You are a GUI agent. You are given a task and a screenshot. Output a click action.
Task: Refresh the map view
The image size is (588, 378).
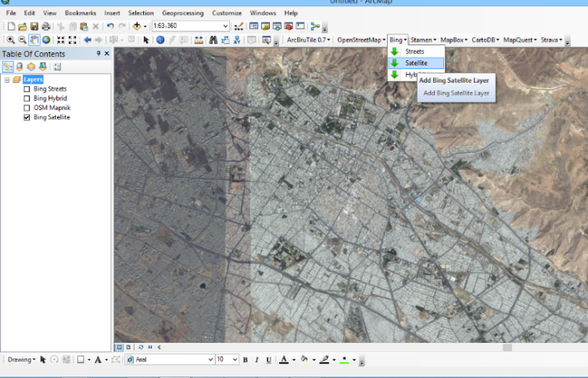(141, 348)
